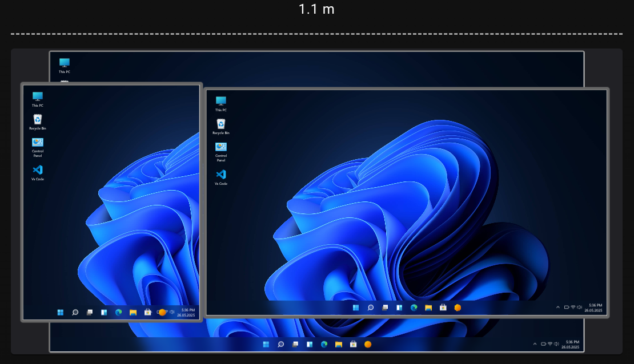Launch Edge on left narrow screen taskbar
This screenshot has height=364, width=634.
click(x=118, y=312)
